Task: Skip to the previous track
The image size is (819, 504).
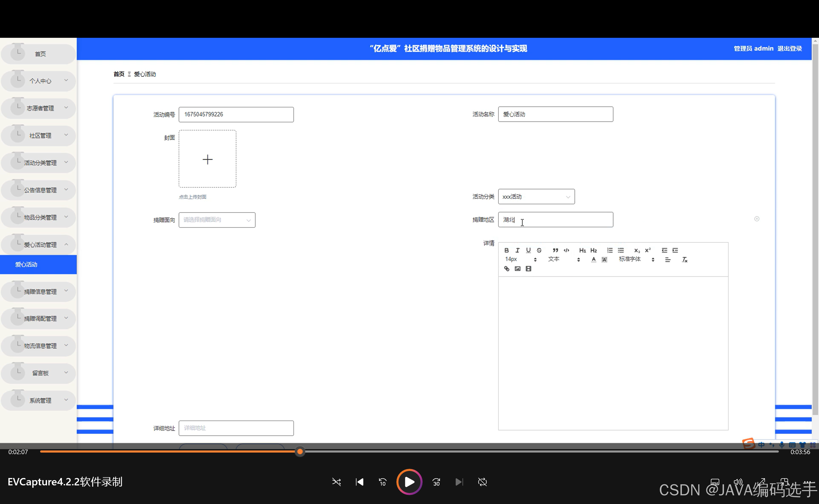Action: coord(359,482)
